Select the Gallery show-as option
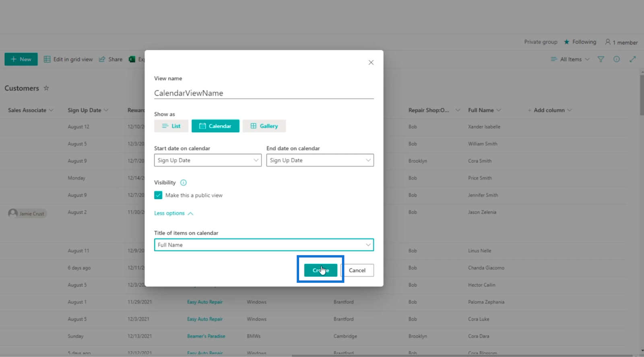Viewport: 644px width, 357px height. pyautogui.click(x=264, y=126)
